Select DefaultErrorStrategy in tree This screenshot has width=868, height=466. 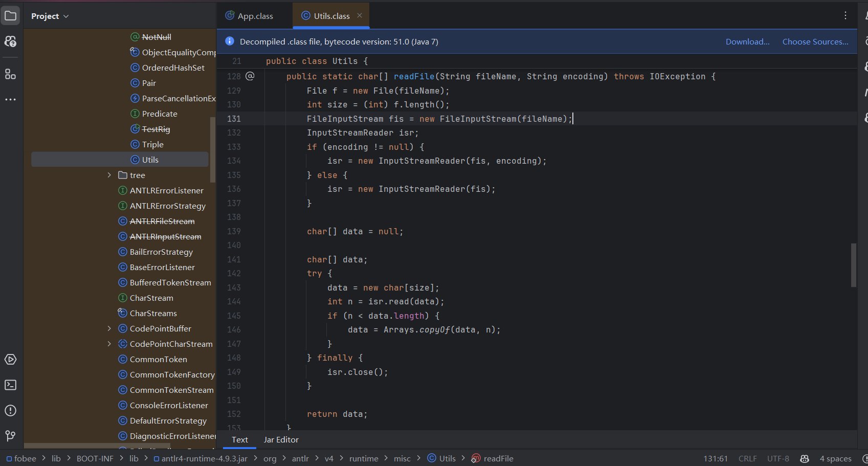(168, 420)
